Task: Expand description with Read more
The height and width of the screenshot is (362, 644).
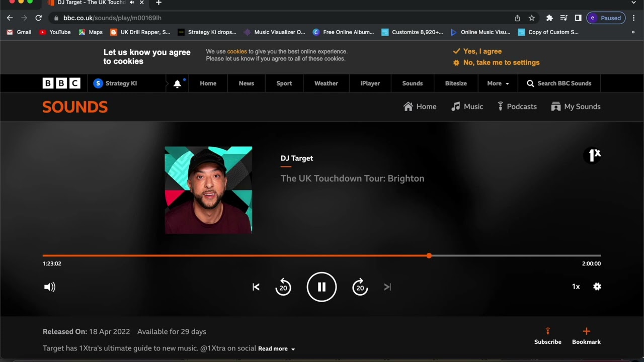Action: click(x=276, y=348)
